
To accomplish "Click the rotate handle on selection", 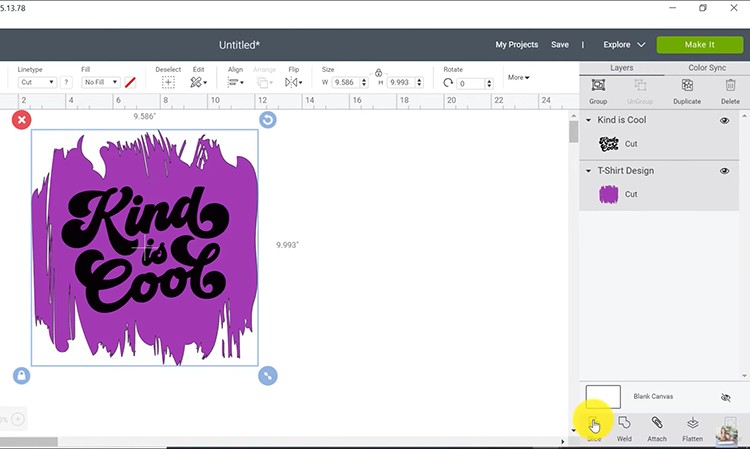I will click(268, 120).
